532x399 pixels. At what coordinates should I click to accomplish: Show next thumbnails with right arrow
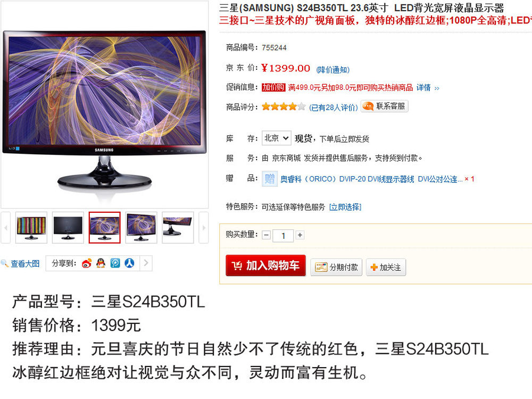click(204, 228)
